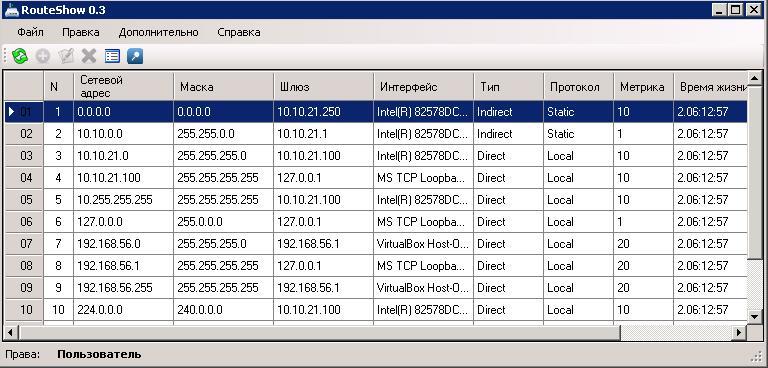768x368 pixels.
Task: Click vertical scrollbar down arrow
Action: click(755, 317)
